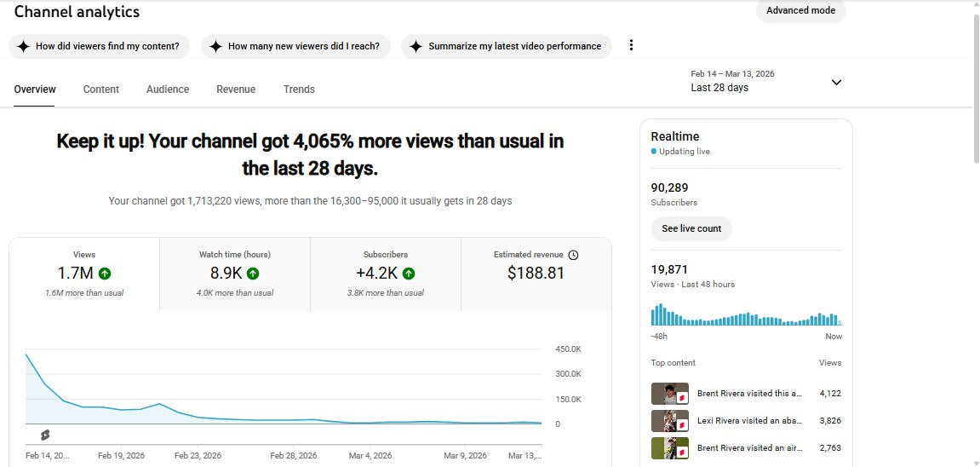This screenshot has height=467, width=980.
Task: Open the Audience tab
Action: (x=168, y=89)
